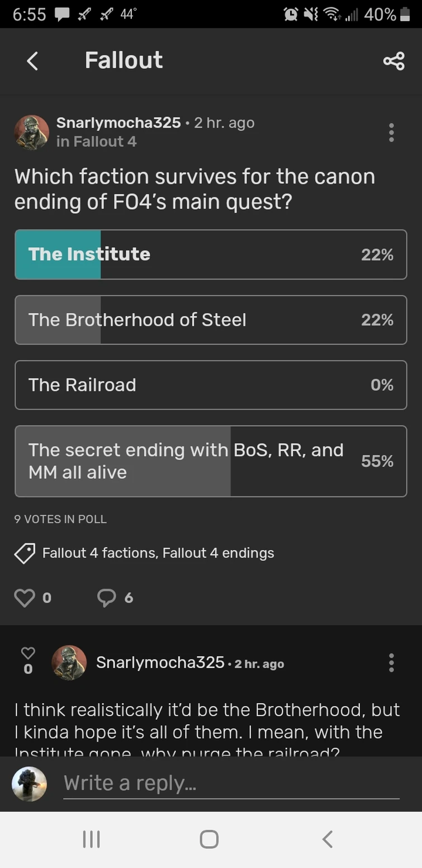
Task: Select The Brotherhood of Steel poll option
Action: [211, 320]
